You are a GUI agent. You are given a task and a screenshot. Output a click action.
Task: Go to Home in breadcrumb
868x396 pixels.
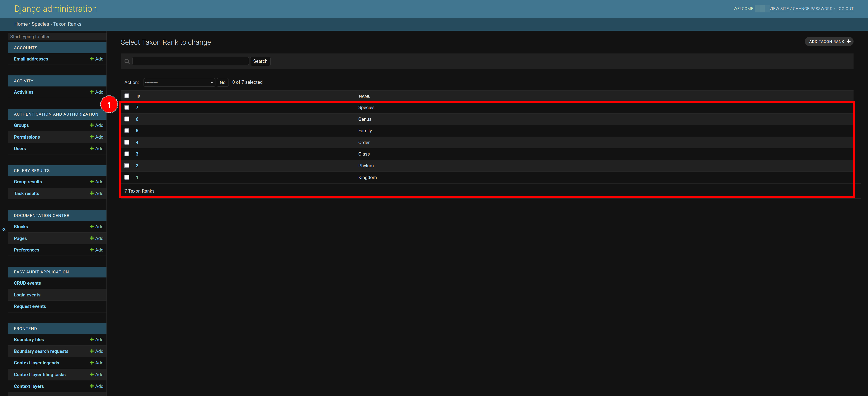click(21, 24)
